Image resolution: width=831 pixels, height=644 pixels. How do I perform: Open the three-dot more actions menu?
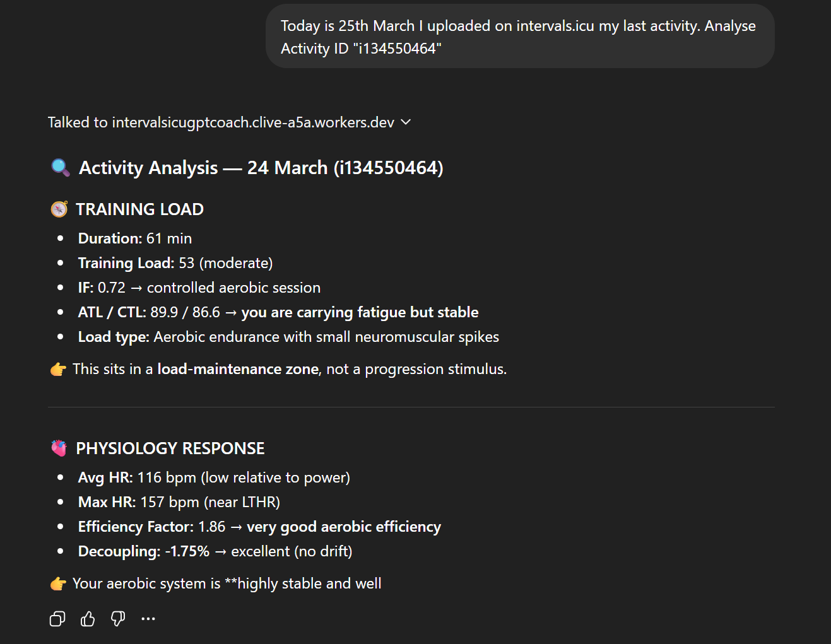click(148, 619)
